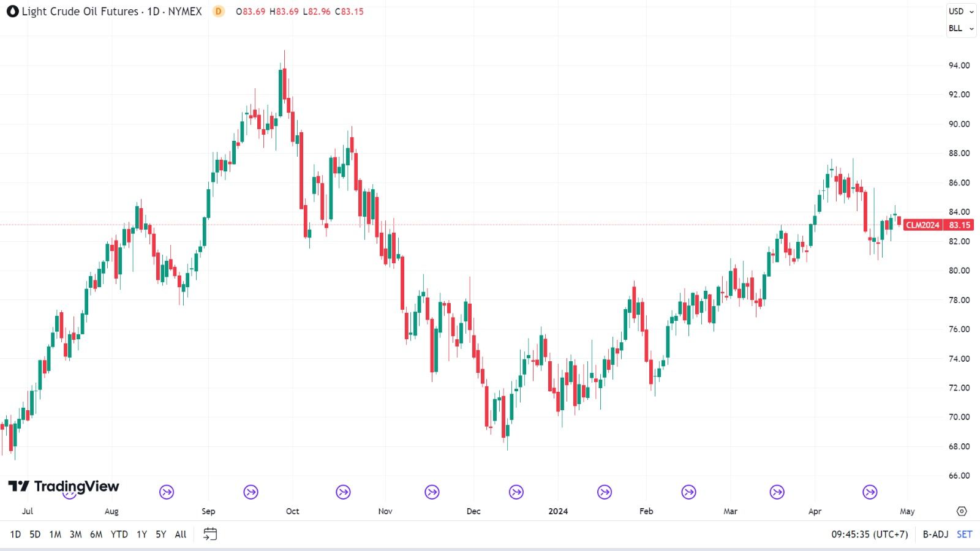Viewport: 980px width, 551px height.
Task: Click the contract rollover marker between Sep and Oct
Action: tap(251, 492)
